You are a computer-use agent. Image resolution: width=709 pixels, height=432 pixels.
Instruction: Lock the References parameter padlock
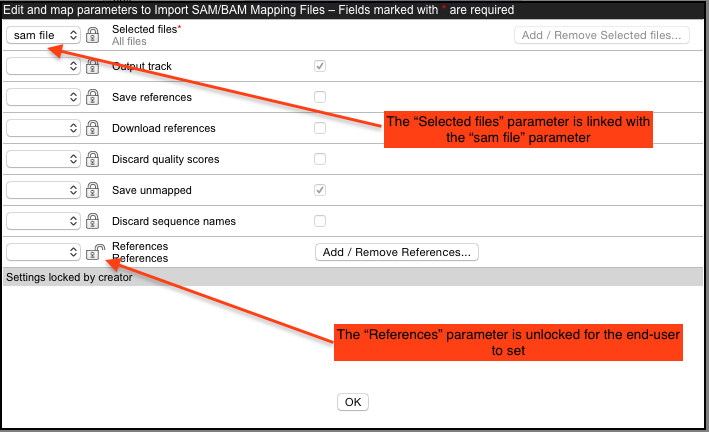[x=94, y=252]
